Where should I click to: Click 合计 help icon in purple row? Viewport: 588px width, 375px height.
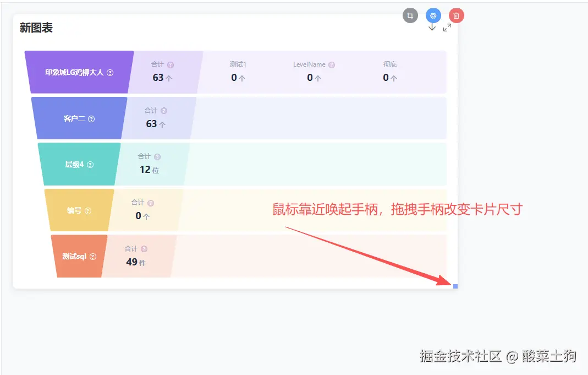(171, 65)
